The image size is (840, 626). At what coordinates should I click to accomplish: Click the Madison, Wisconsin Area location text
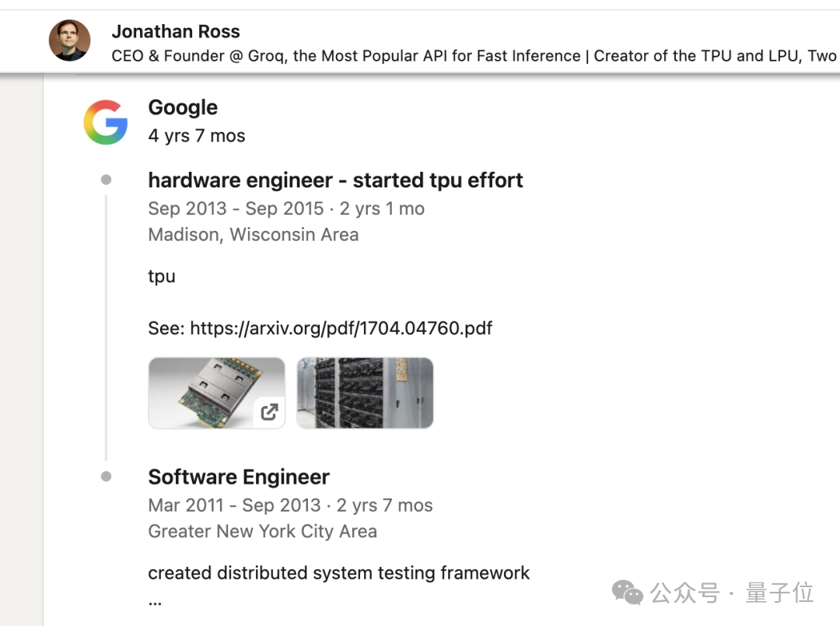(x=253, y=234)
